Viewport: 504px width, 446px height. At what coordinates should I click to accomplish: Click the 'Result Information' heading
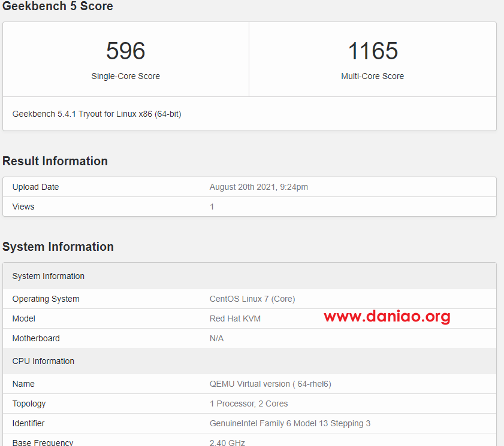pyautogui.click(x=55, y=161)
